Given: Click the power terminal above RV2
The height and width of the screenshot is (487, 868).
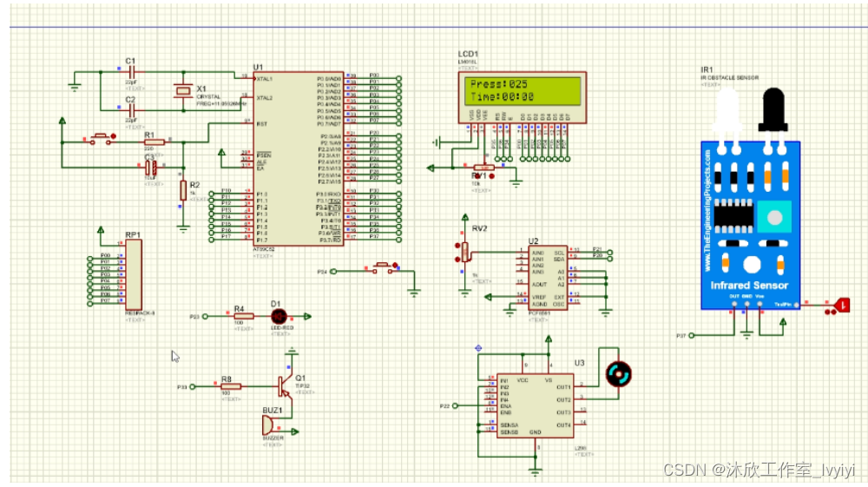Looking at the screenshot, I should [x=465, y=218].
